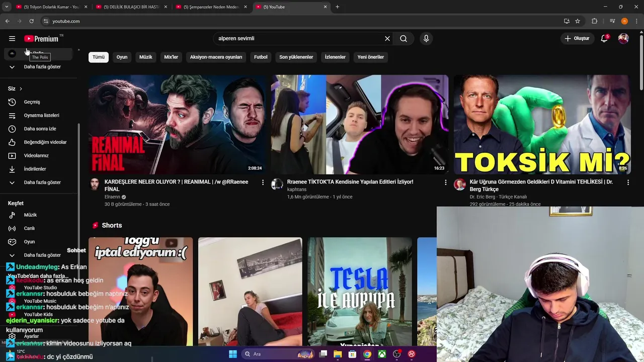This screenshot has width=644, height=362.
Task: Select the Mix'ler filter chip
Action: point(171,57)
